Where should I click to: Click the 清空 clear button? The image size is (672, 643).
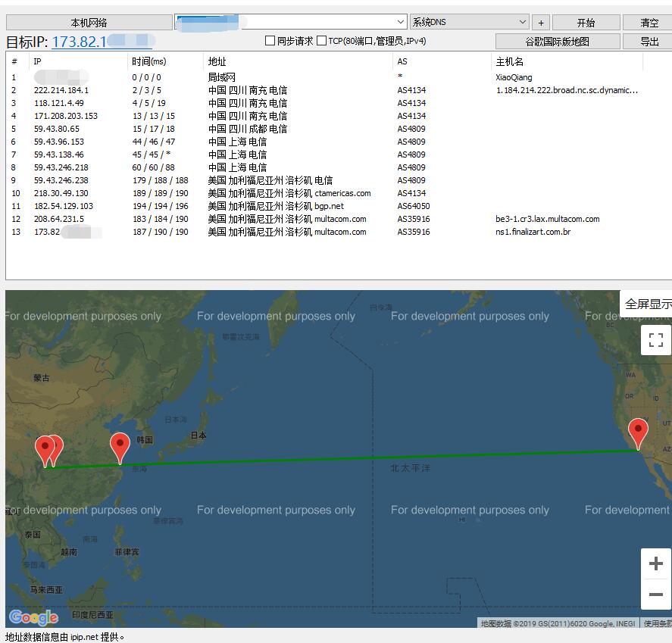(649, 23)
